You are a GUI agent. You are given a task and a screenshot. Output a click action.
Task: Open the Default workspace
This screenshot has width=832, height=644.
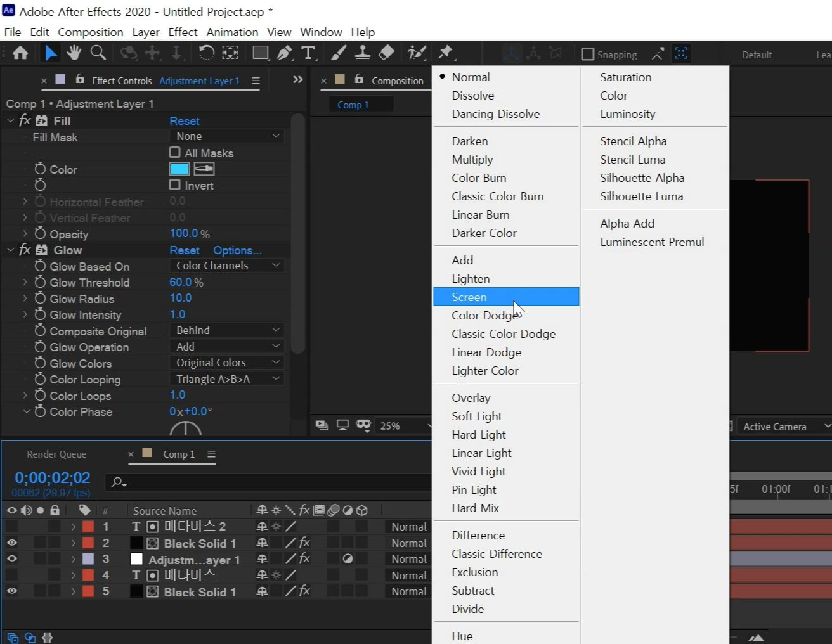pyautogui.click(x=757, y=55)
